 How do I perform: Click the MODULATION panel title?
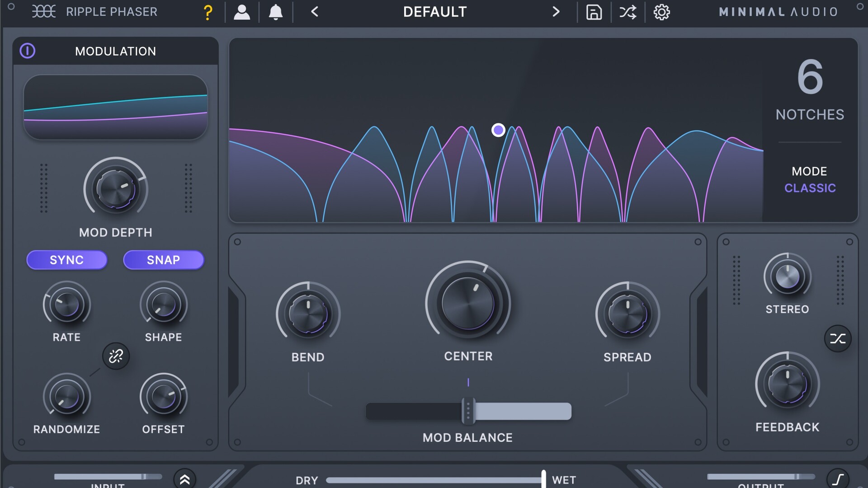pyautogui.click(x=116, y=51)
